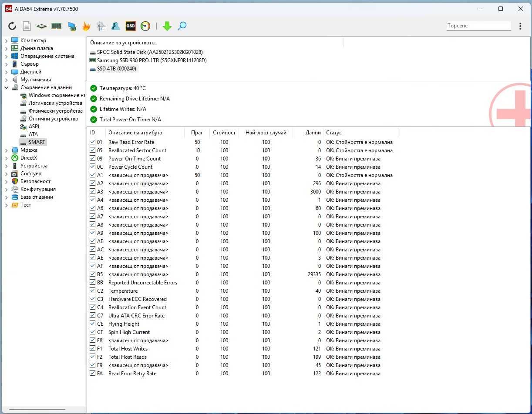Open Оптични устройства tree item

pyautogui.click(x=53, y=119)
